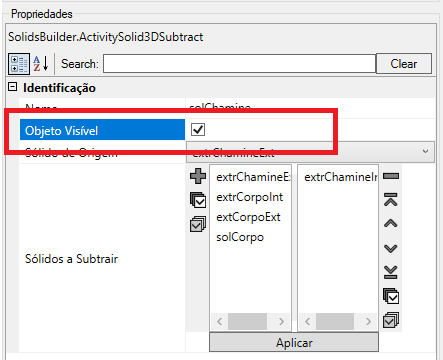Select all solids in subtract list
This screenshot has width=443, height=360.
[x=391, y=296]
